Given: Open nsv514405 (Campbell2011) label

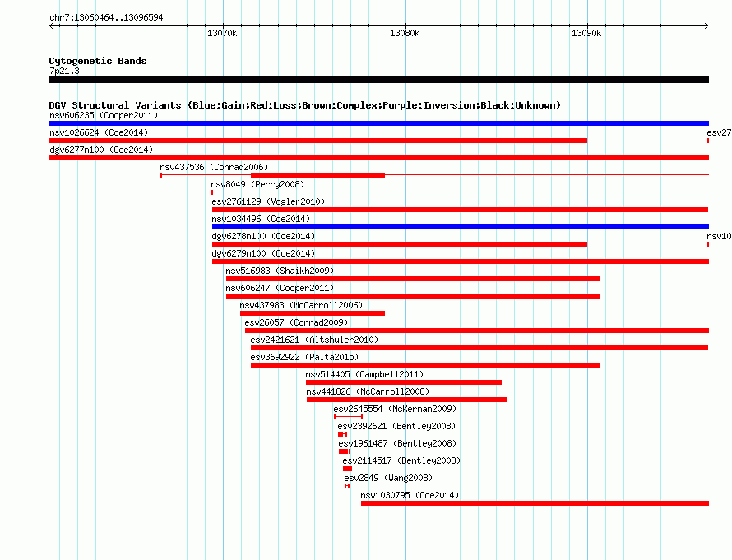Looking at the screenshot, I should [x=364, y=374].
